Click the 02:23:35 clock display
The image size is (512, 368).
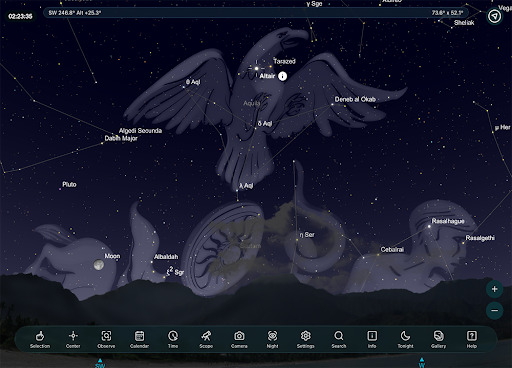[20, 16]
